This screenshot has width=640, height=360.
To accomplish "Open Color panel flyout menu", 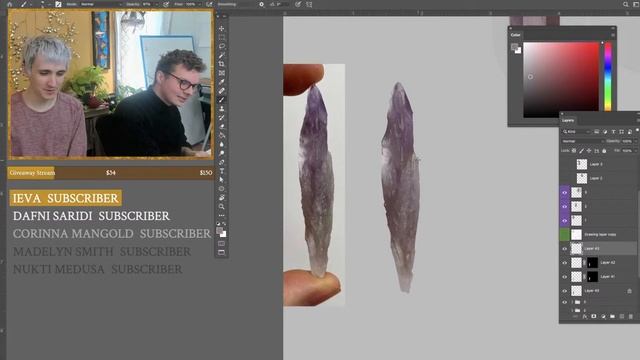I will coord(613,35).
